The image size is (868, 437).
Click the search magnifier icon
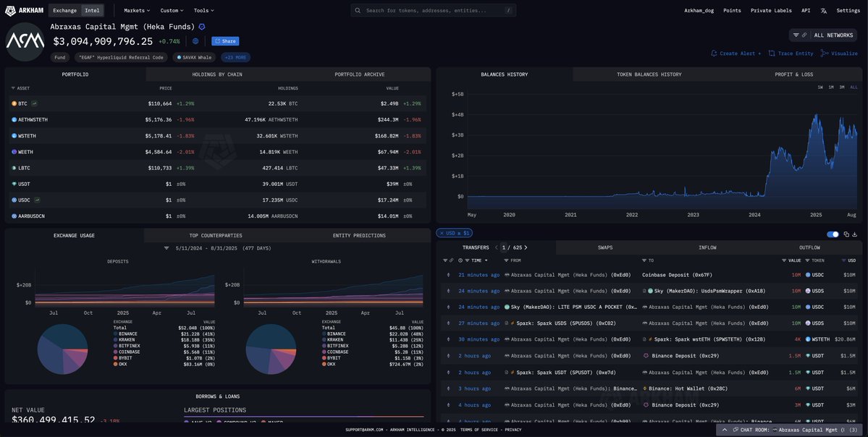pyautogui.click(x=358, y=11)
